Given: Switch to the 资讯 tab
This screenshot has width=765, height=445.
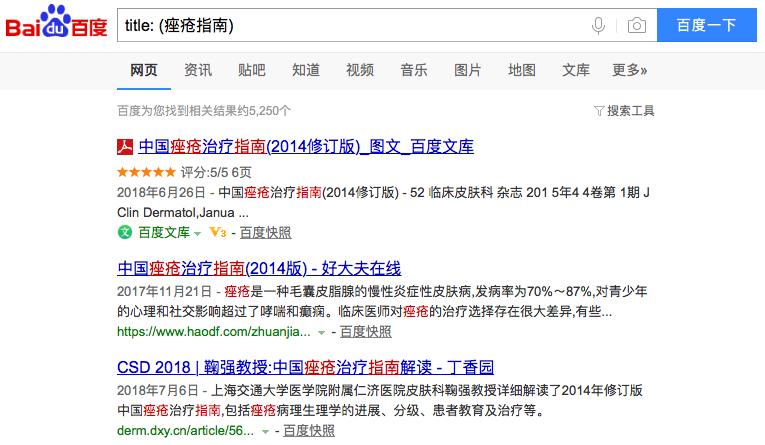Looking at the screenshot, I should click(x=198, y=70).
